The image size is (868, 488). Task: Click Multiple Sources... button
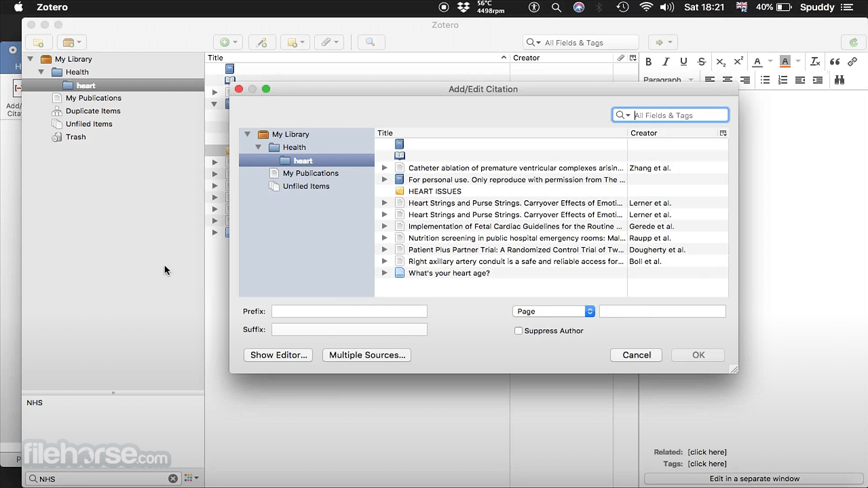click(366, 355)
